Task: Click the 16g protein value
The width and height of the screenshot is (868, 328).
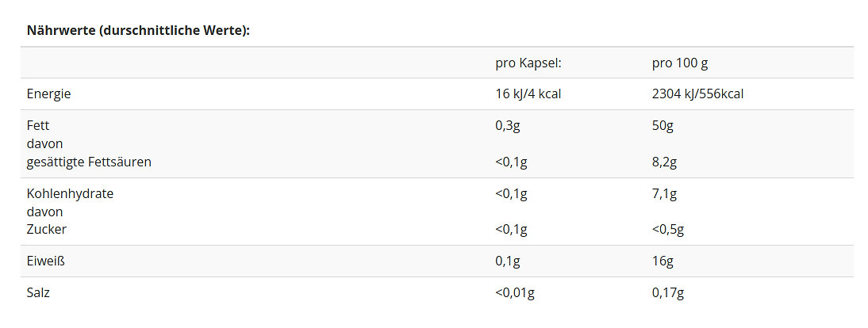Action: (663, 261)
